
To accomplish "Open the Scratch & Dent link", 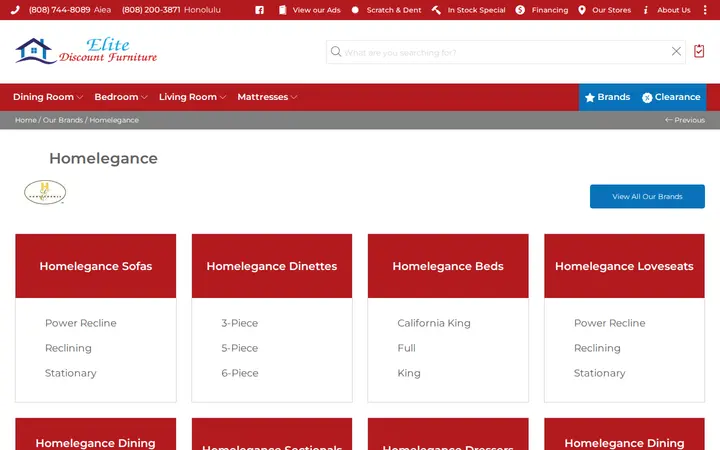I will [x=394, y=10].
